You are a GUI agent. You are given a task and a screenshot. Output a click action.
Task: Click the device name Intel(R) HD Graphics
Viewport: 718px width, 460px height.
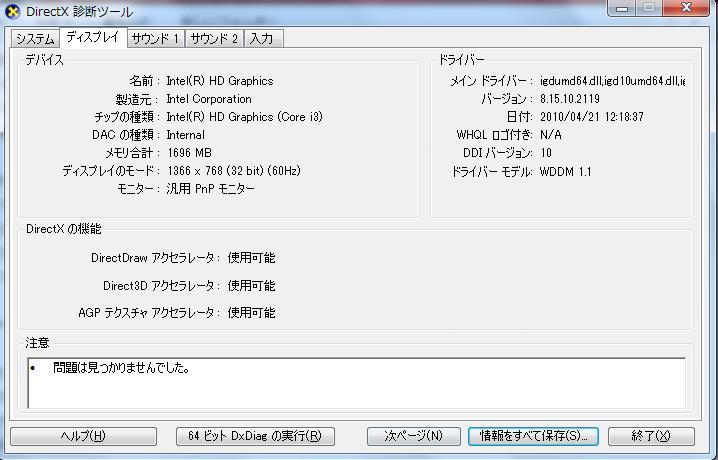click(220, 81)
